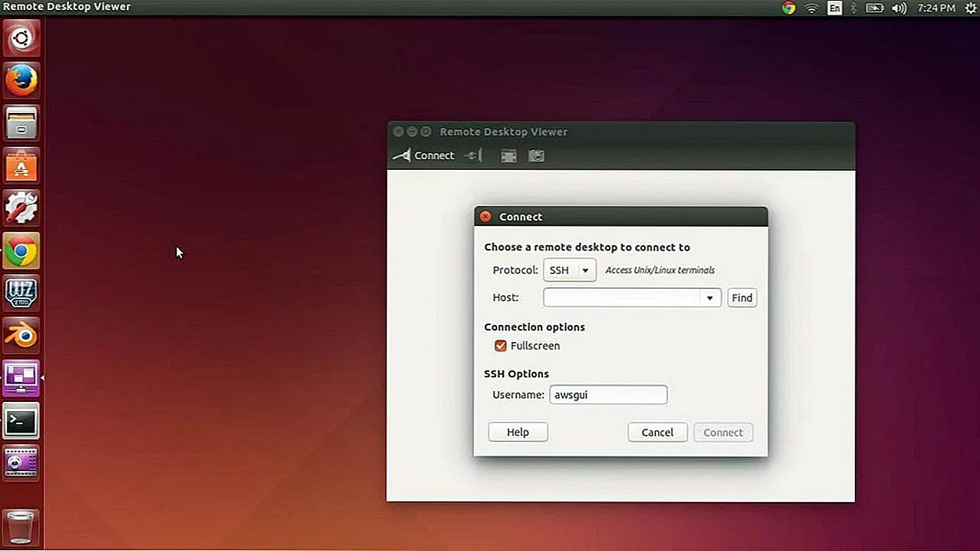The height and width of the screenshot is (551, 980).
Task: Open the Trash in the launcher
Action: pyautogui.click(x=22, y=527)
